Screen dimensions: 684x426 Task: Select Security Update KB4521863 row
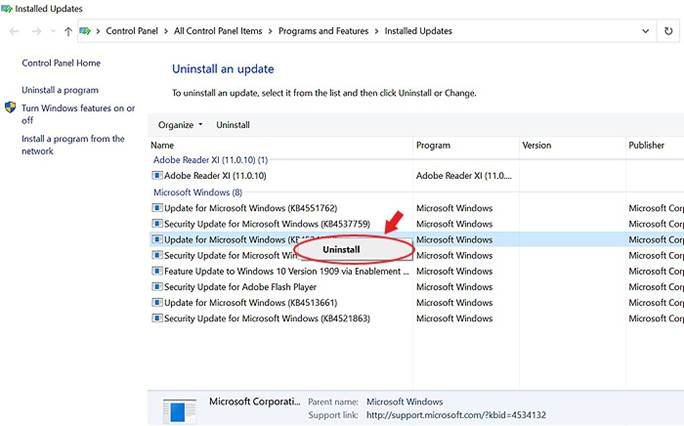[266, 318]
